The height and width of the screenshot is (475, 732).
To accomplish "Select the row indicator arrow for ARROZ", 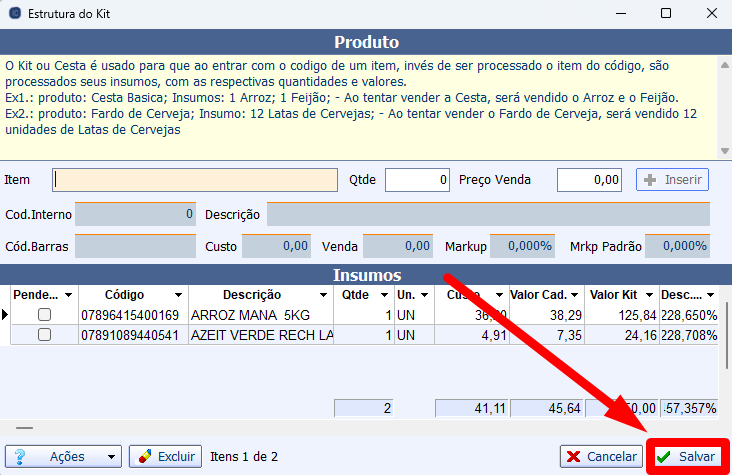I will [5, 315].
